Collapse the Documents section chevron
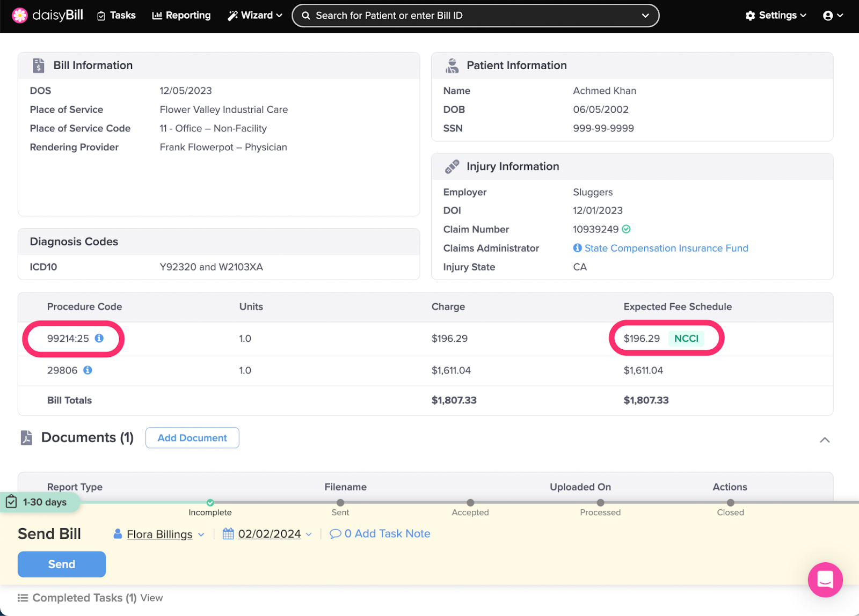Viewport: 859px width, 616px height. click(x=825, y=440)
